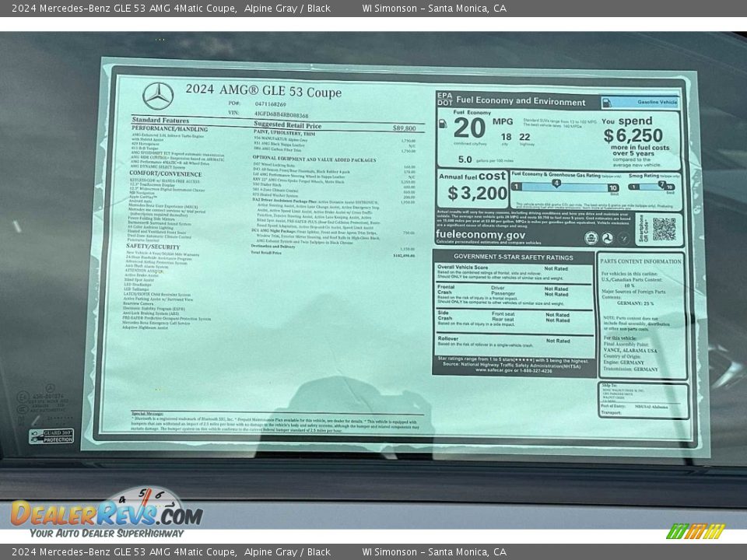This screenshot has width=747, height=560.
Task: Click the 'EPA DOT' label
Action: (444, 99)
